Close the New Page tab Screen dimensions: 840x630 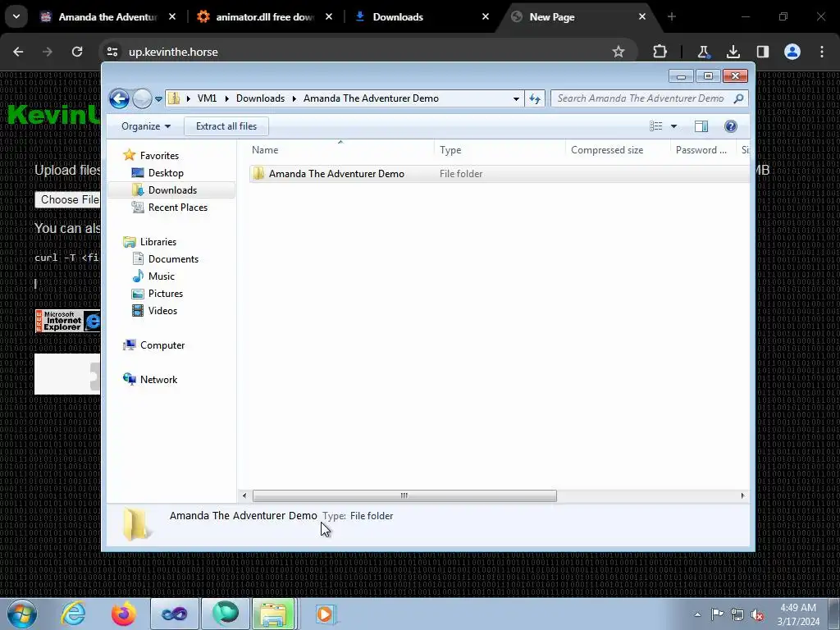(x=641, y=17)
